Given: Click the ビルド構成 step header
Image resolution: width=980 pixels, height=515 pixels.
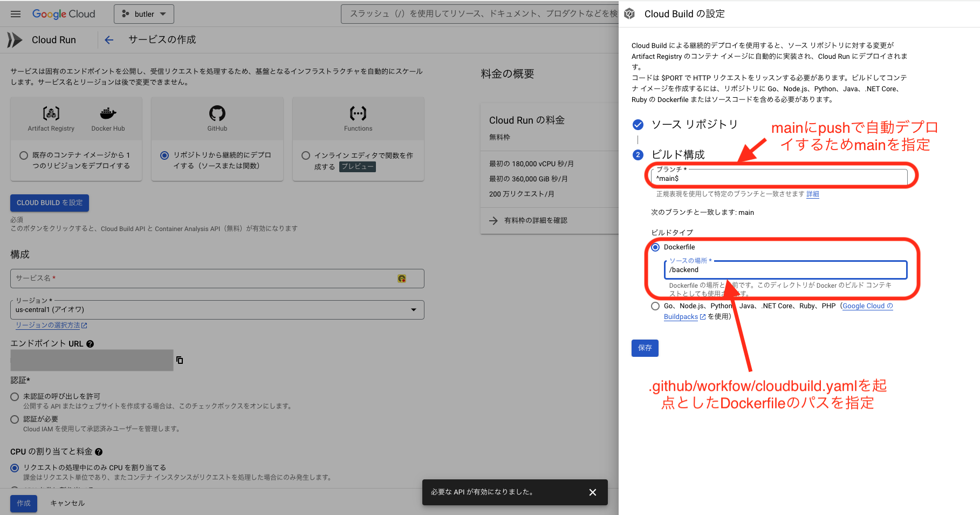Looking at the screenshot, I should point(678,155).
